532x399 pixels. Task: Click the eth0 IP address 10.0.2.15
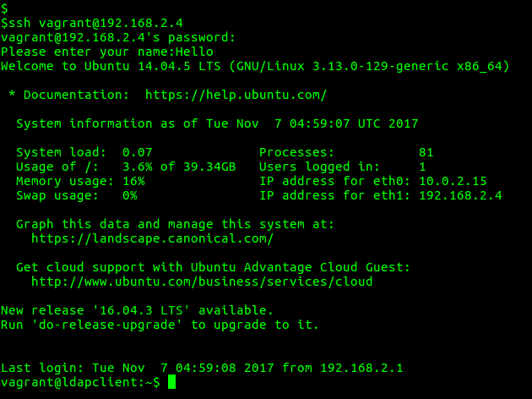(453, 181)
